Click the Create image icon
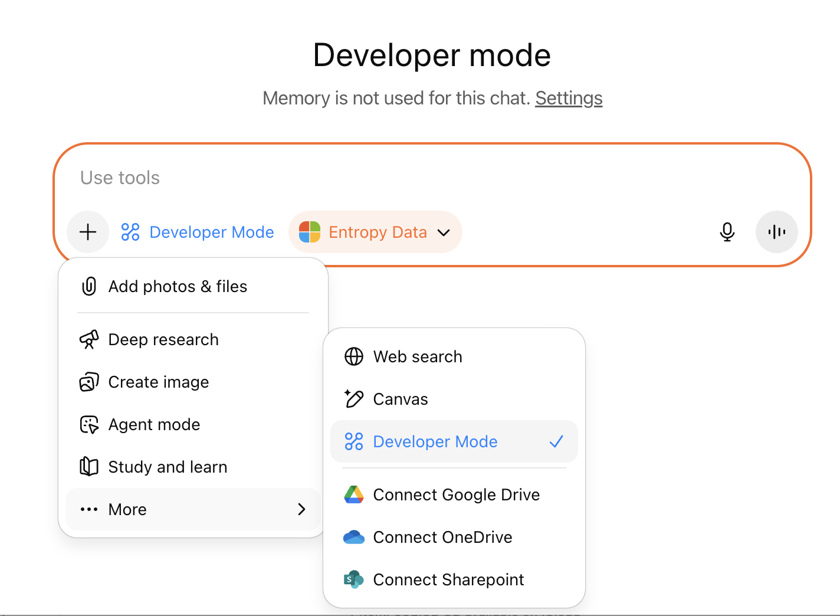The height and width of the screenshot is (616, 840). pos(89,382)
